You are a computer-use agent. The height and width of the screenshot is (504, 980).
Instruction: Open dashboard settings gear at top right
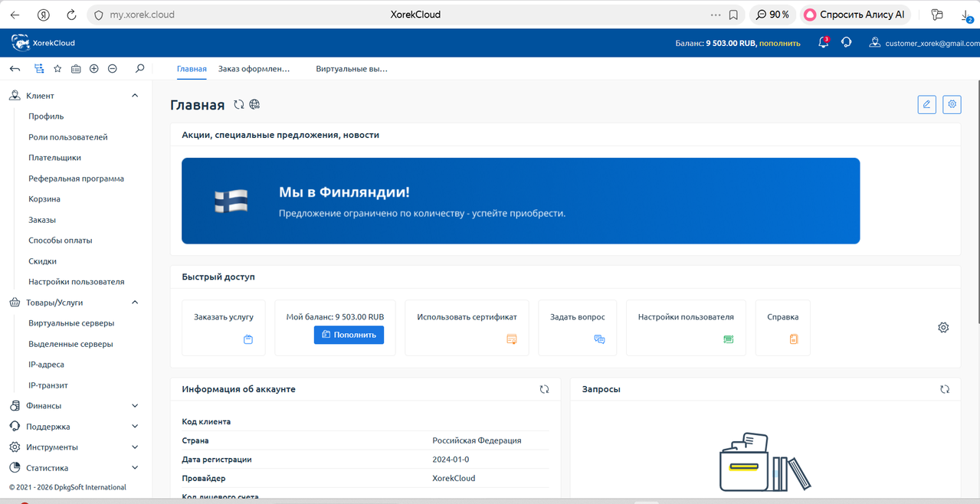click(x=952, y=104)
